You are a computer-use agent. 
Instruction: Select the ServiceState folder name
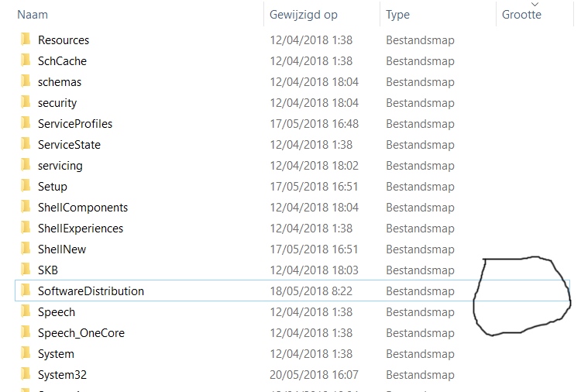pyautogui.click(x=69, y=145)
